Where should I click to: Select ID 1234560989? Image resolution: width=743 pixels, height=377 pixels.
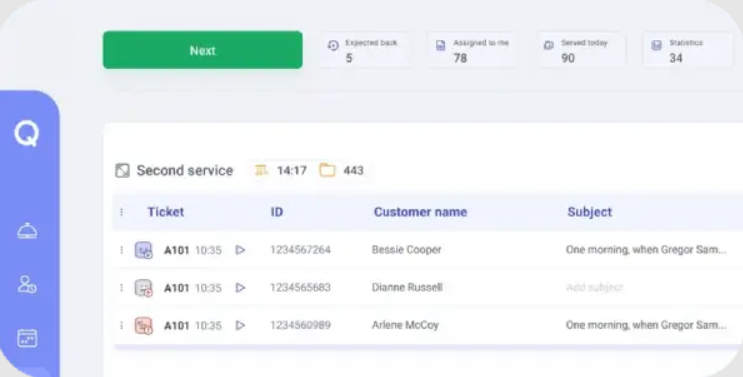(300, 325)
